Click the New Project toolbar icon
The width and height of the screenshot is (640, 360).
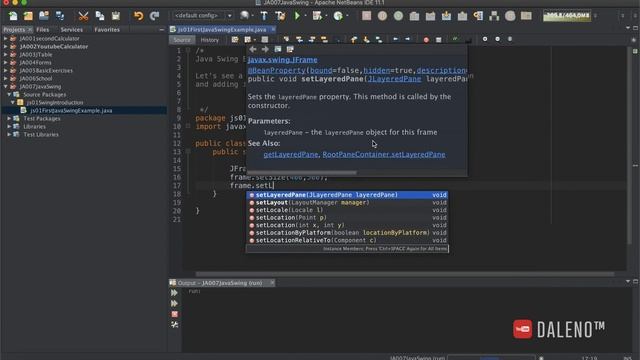click(x=28, y=16)
